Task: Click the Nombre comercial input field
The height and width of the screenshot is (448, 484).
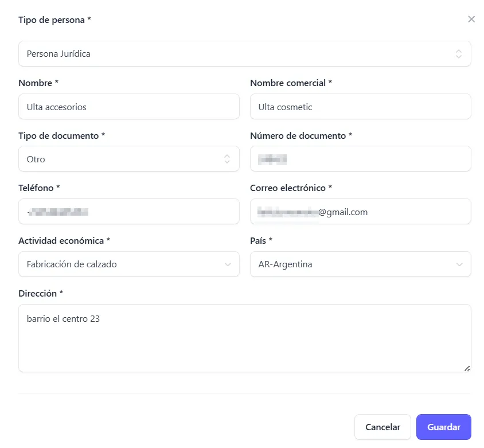Action: [x=360, y=107]
